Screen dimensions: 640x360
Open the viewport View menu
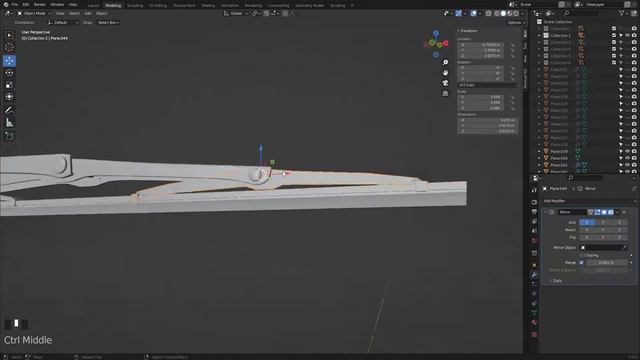(x=60, y=13)
